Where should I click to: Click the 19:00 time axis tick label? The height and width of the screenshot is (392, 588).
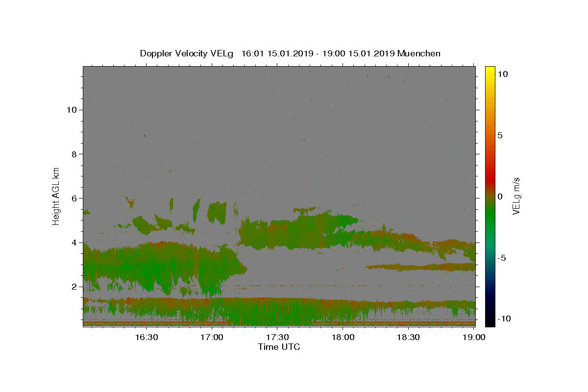click(x=474, y=337)
